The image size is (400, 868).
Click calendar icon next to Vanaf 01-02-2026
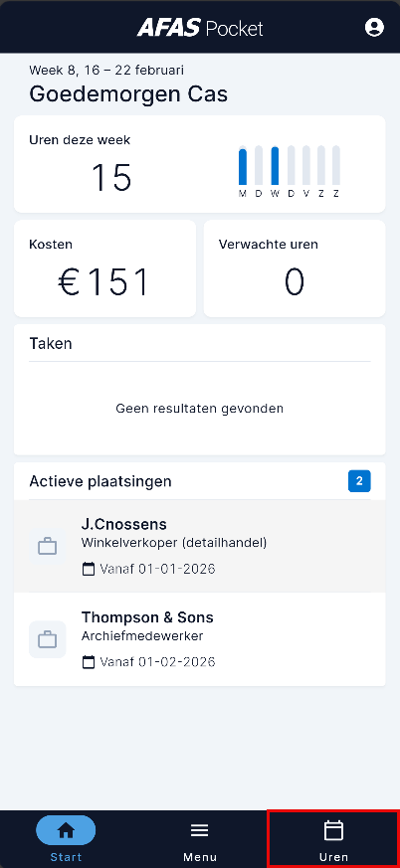pyautogui.click(x=89, y=661)
